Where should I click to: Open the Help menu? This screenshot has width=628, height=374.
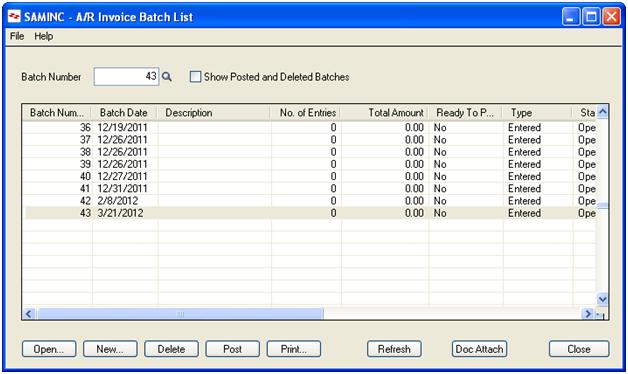coord(44,36)
